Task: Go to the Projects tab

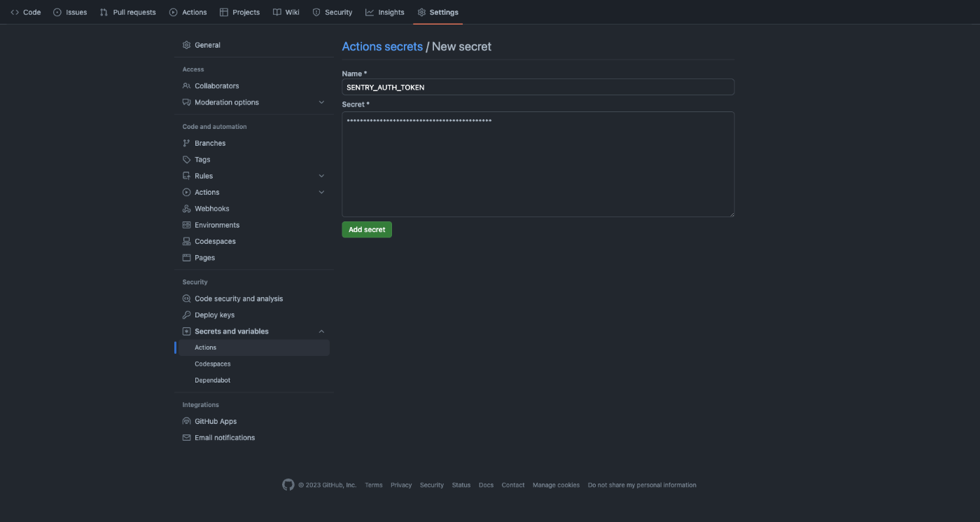Action: (240, 13)
